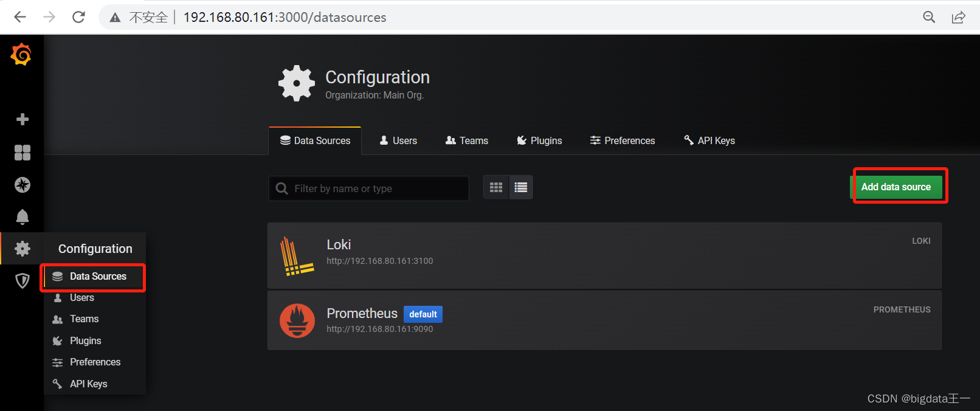
Task: Click the Loki URL http://192.168.80.161:3100
Action: tap(380, 261)
